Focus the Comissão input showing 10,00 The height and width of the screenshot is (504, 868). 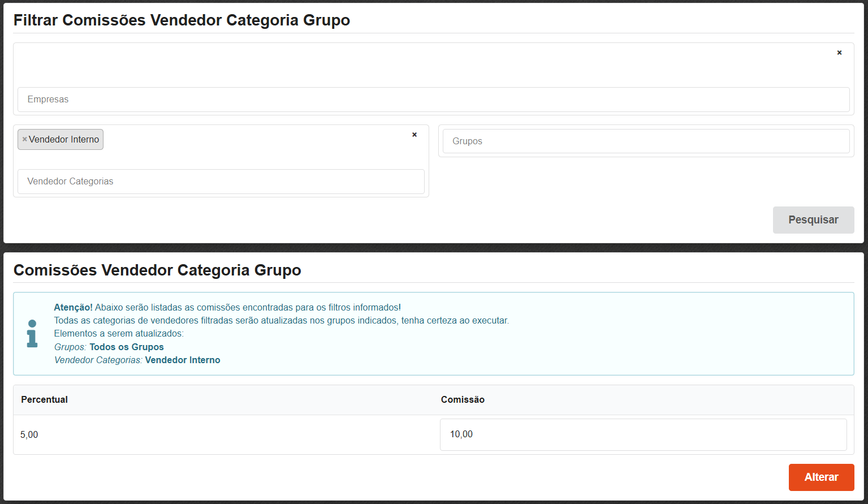[x=643, y=434]
